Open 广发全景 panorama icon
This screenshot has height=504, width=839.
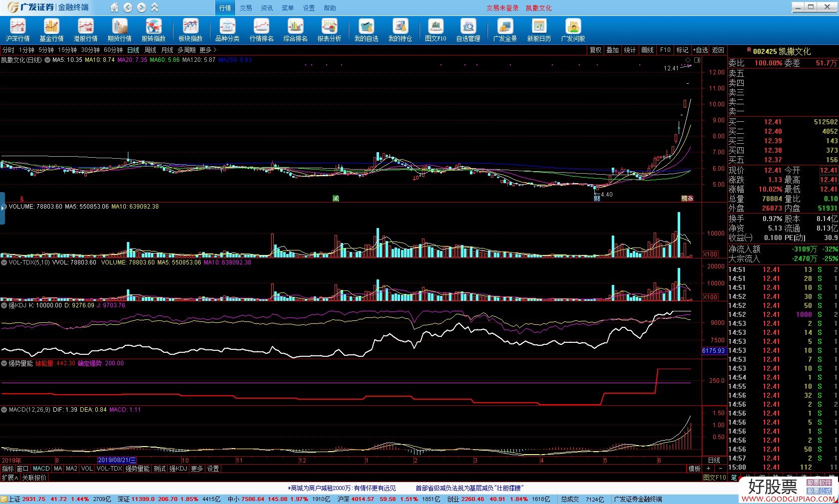coord(505,30)
